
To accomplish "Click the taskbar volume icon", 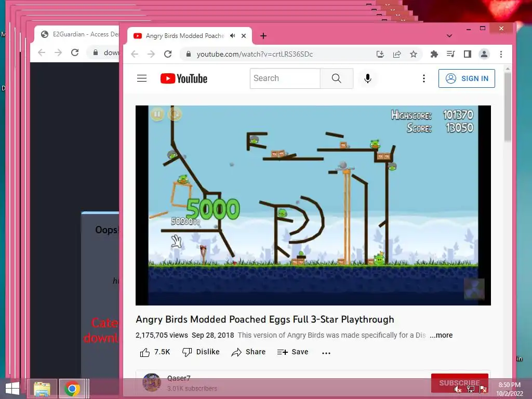I will [458, 389].
